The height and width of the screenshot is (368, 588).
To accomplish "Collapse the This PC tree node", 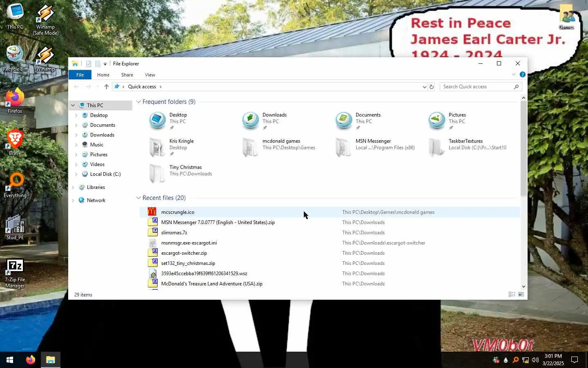I will click(73, 105).
